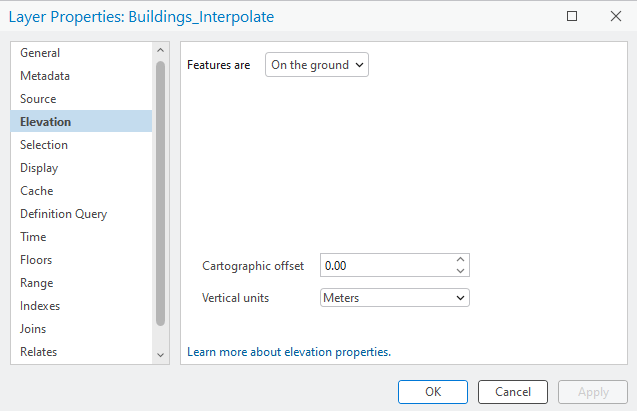Increase the Cartographic offset value
Viewport: 637px width, 411px height.
(460, 259)
